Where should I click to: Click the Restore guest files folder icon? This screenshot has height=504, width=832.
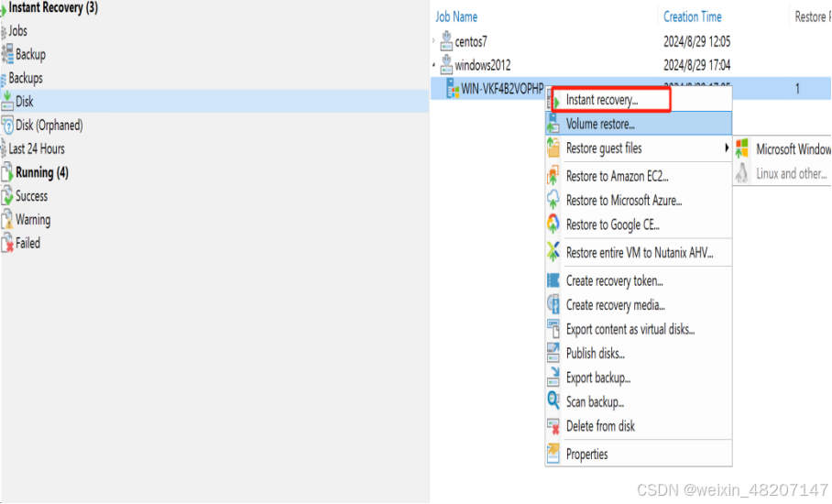pyautogui.click(x=553, y=148)
